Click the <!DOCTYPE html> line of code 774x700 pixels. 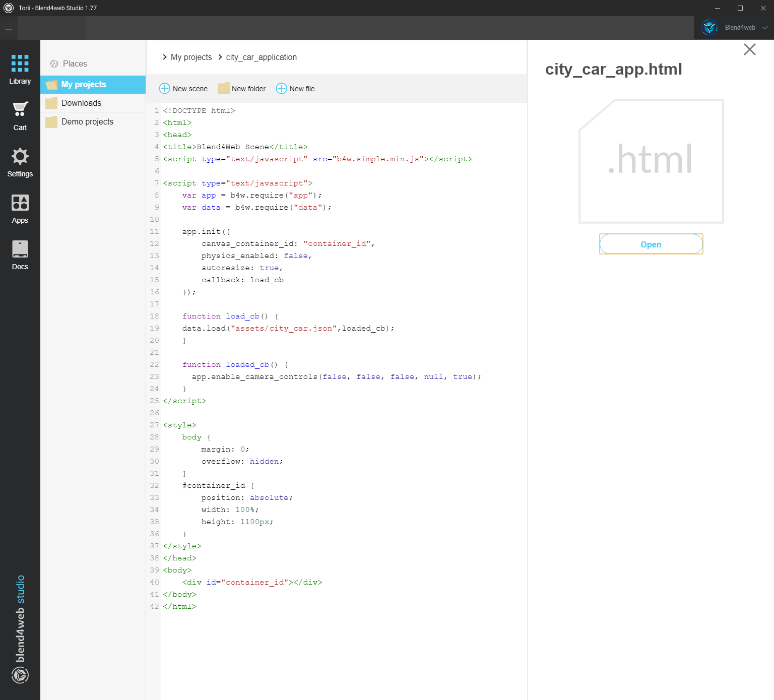click(x=199, y=111)
